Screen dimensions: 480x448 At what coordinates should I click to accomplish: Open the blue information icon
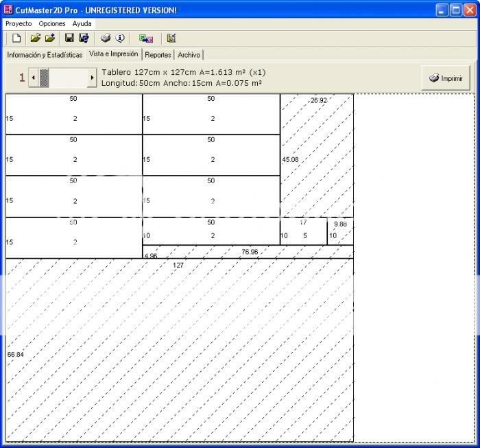click(x=120, y=38)
